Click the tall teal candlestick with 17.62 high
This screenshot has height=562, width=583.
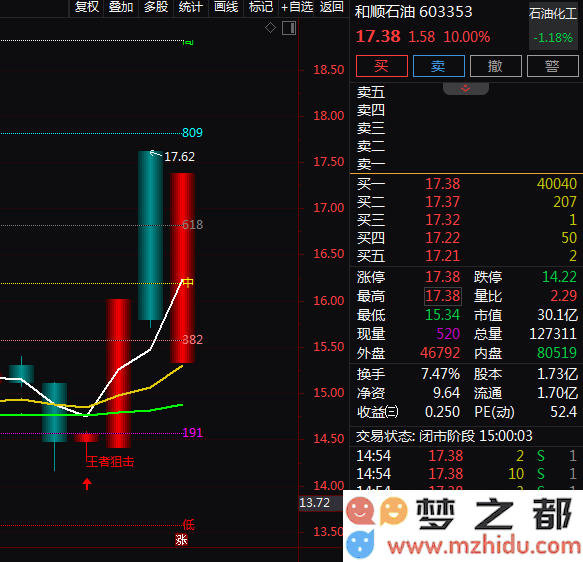coord(150,235)
